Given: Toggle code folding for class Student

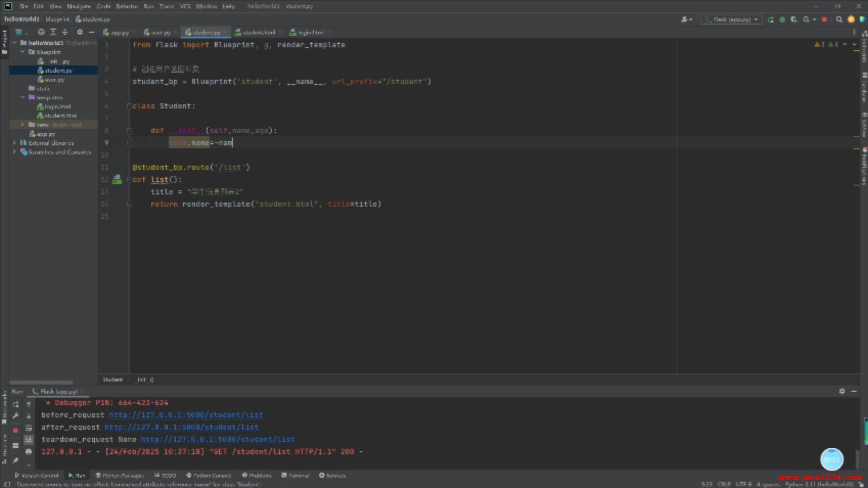Looking at the screenshot, I should coord(129,106).
